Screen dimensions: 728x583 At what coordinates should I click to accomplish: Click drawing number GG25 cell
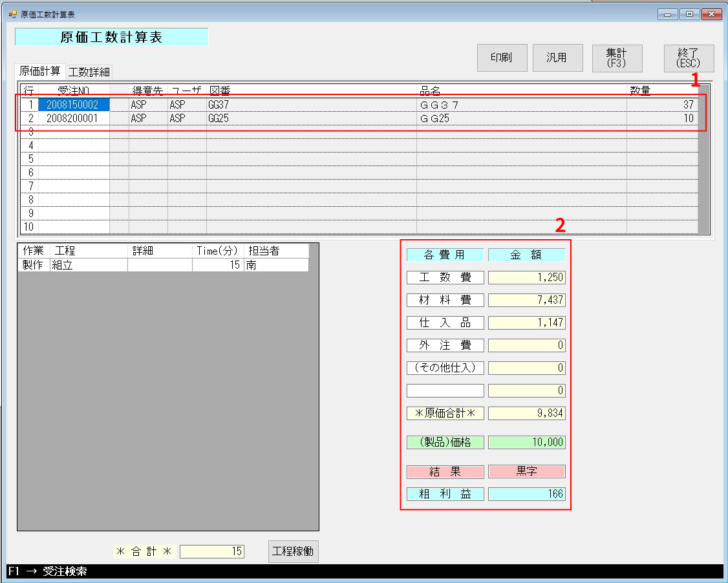point(311,118)
